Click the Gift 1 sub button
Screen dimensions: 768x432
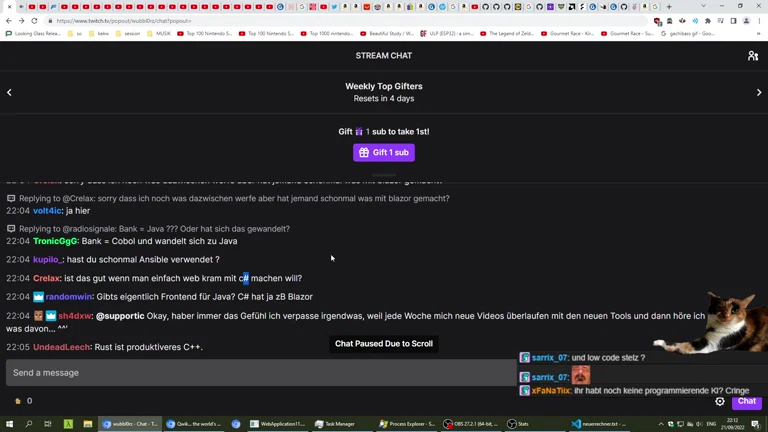(x=384, y=152)
